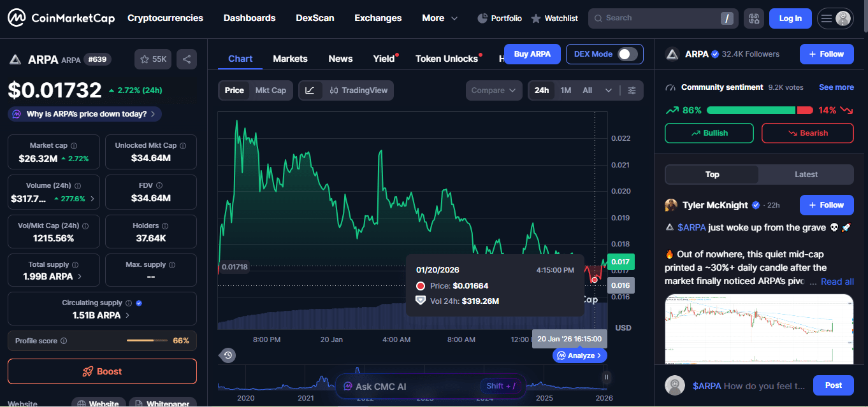Click the Total supply info icon
This screenshot has height=407, width=868.
coord(75,264)
